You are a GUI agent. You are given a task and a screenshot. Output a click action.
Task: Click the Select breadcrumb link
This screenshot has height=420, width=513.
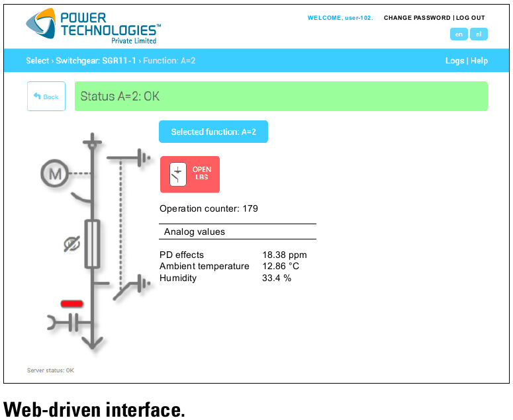pos(37,61)
